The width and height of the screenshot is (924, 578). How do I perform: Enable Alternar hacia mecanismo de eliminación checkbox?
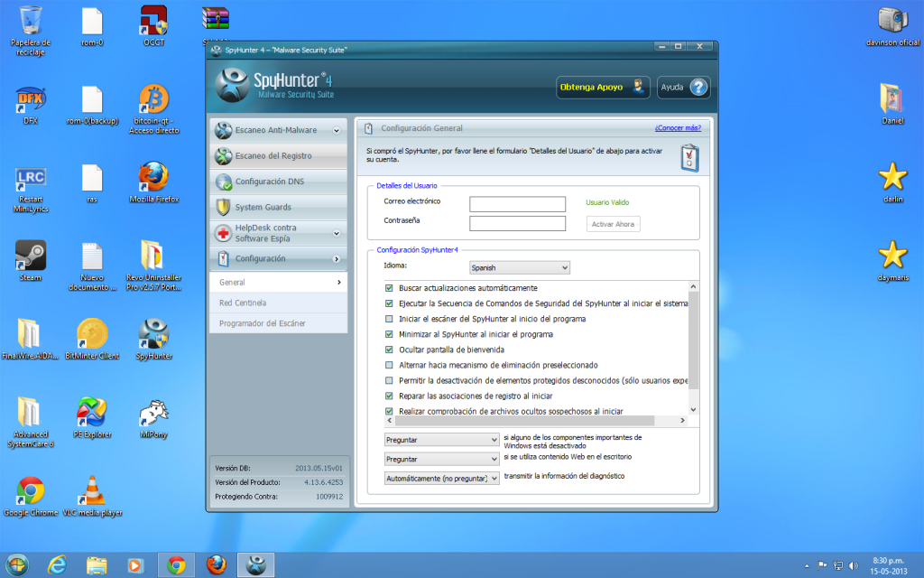(x=389, y=365)
